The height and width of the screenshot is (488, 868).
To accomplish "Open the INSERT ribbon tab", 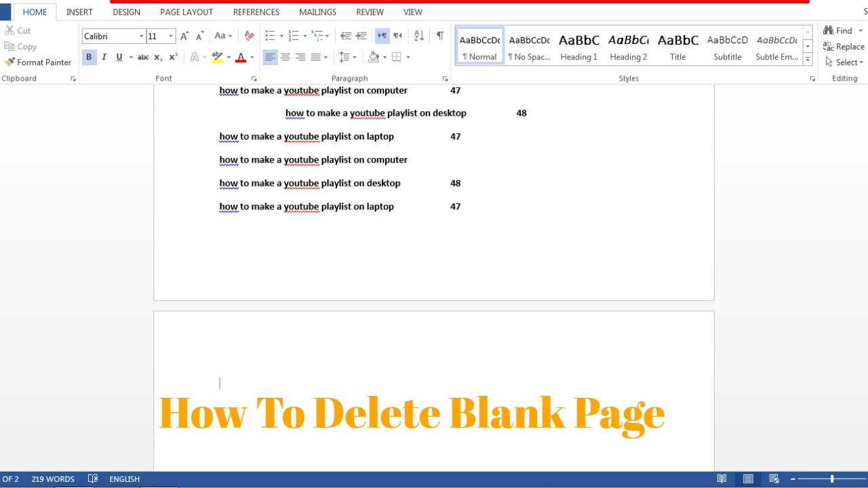I will [79, 12].
